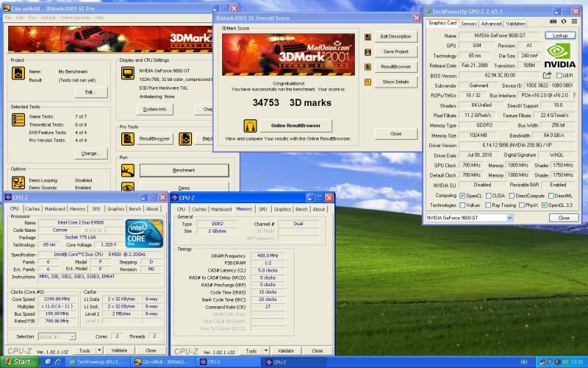The image size is (588, 368).
Task: Click the ResultBrowser magnifier icon under Pro Tools
Action: pos(128,138)
